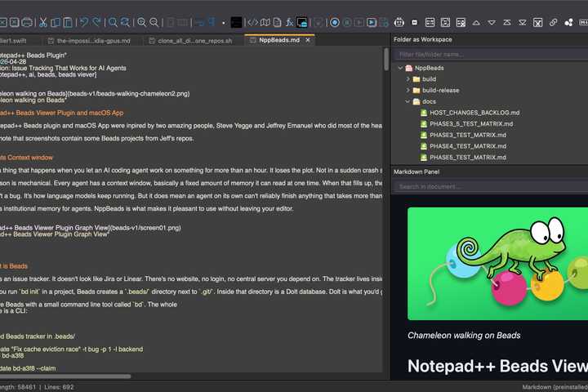588x392 pixels.
Task: Collapse the NppBeads root folder
Action: (400, 68)
